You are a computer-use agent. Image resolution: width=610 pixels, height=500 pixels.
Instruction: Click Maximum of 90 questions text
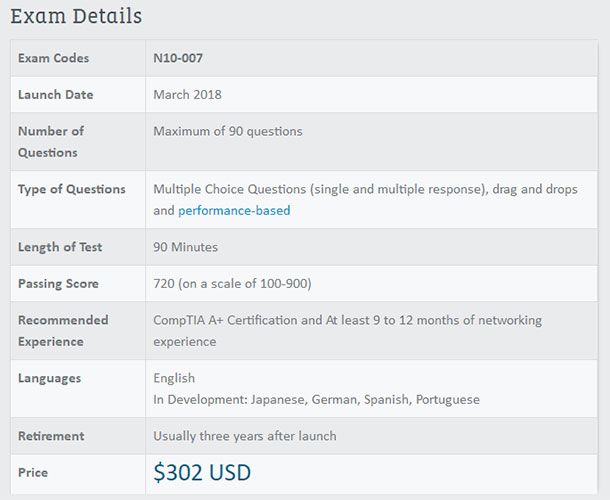pyautogui.click(x=228, y=131)
